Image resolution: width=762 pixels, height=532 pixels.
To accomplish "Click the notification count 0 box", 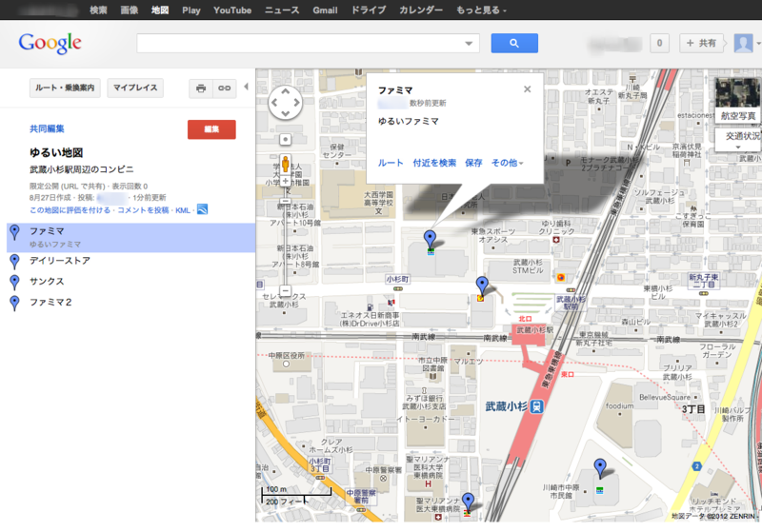I will coord(659,43).
